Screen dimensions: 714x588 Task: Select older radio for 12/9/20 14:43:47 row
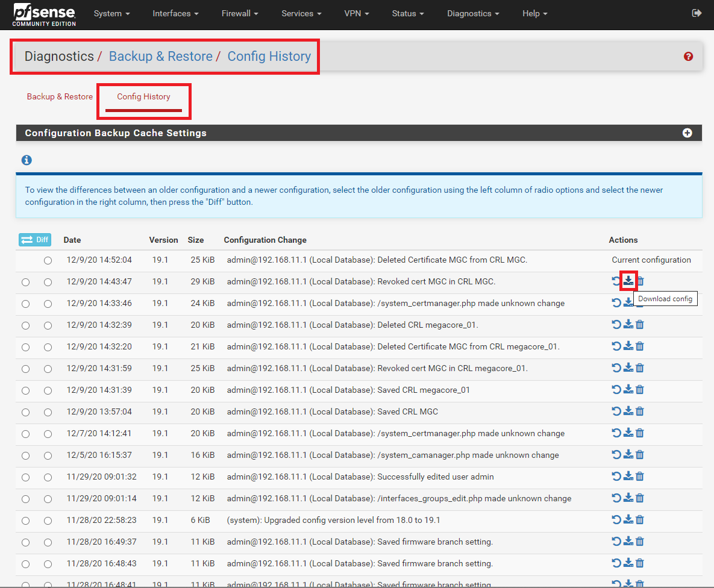(x=25, y=283)
